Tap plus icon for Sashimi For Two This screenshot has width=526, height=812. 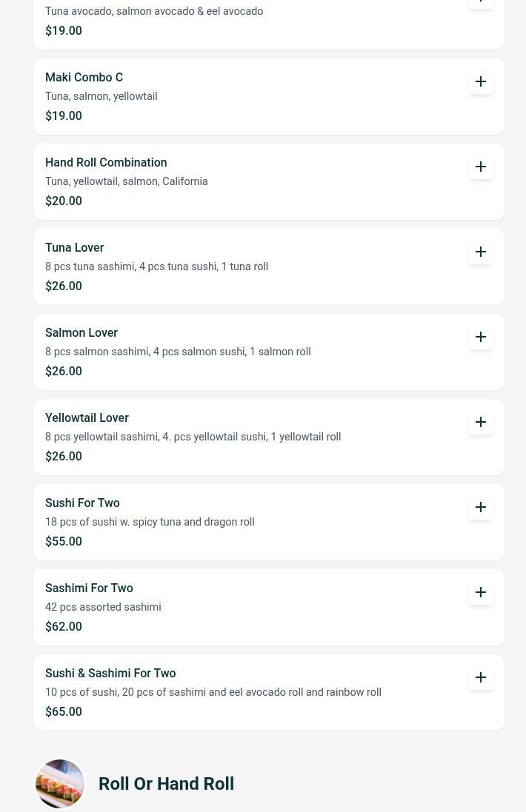pos(481,592)
